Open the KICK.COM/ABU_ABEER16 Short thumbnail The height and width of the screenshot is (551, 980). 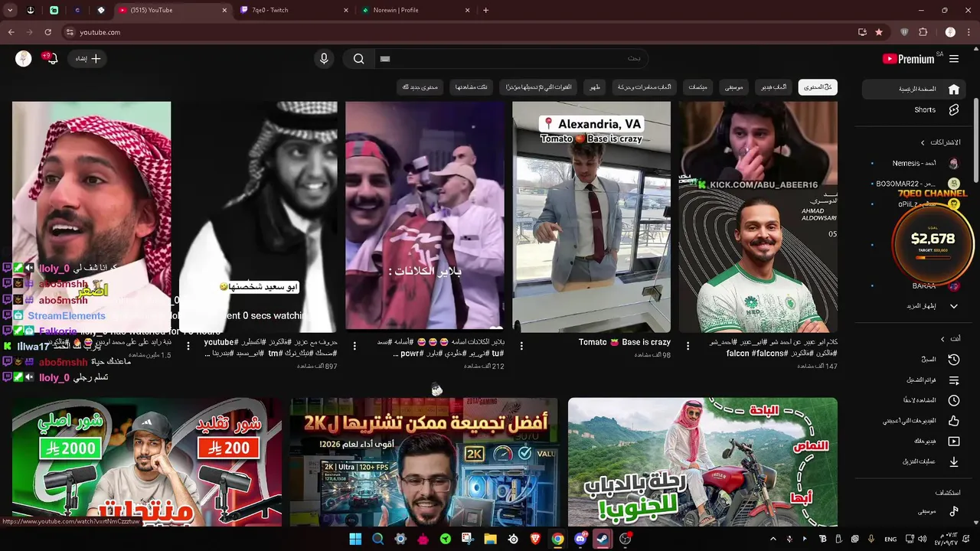(758, 217)
